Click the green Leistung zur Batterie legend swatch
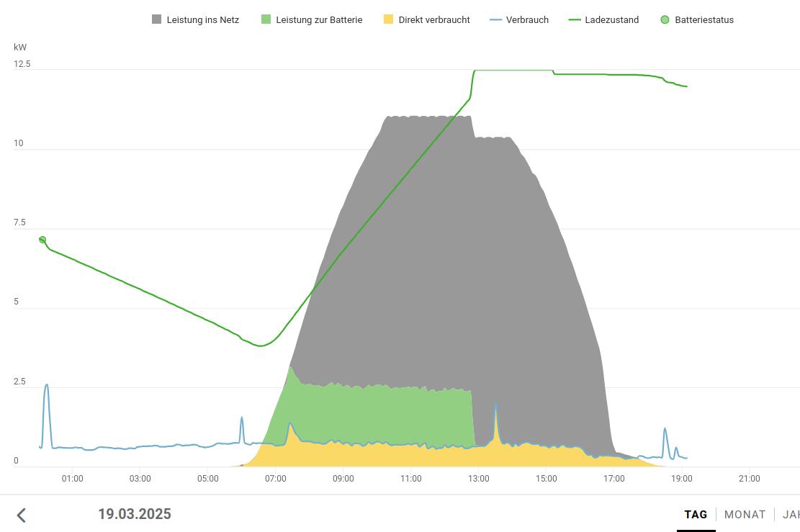This screenshot has height=532, width=800. tap(266, 19)
